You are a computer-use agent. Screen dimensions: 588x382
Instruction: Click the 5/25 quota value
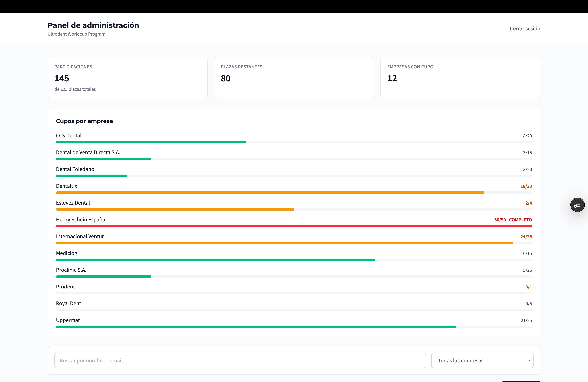527,270
